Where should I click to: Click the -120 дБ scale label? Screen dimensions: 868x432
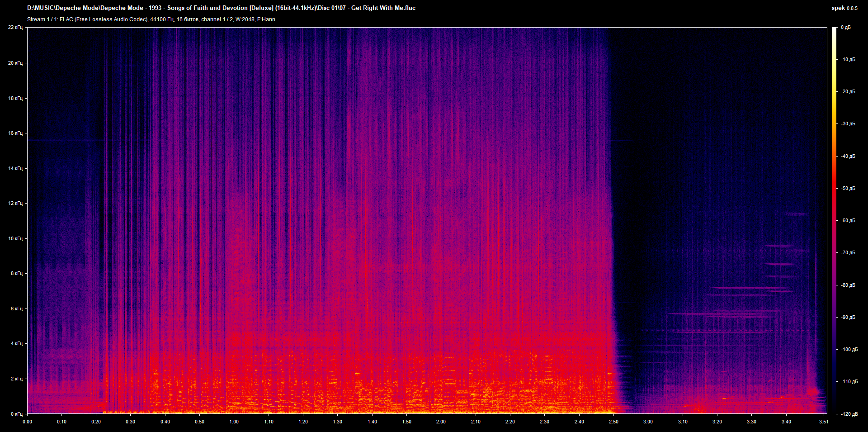pos(849,414)
